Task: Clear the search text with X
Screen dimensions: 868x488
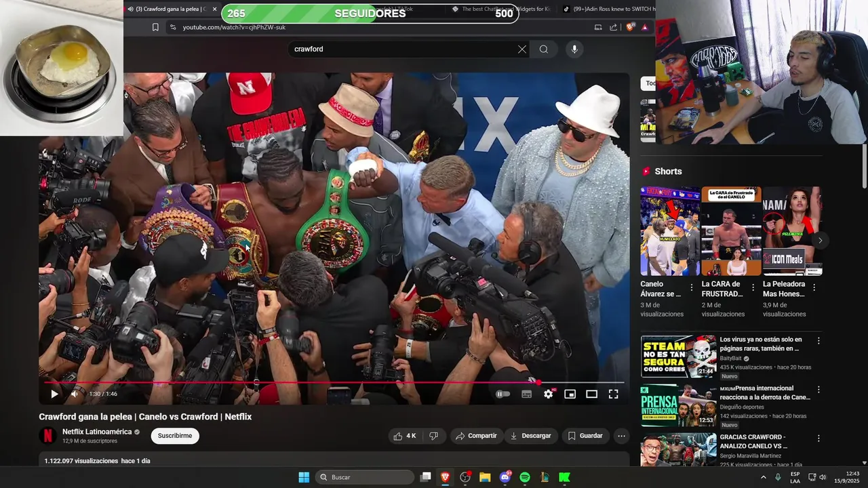Action: (522, 49)
